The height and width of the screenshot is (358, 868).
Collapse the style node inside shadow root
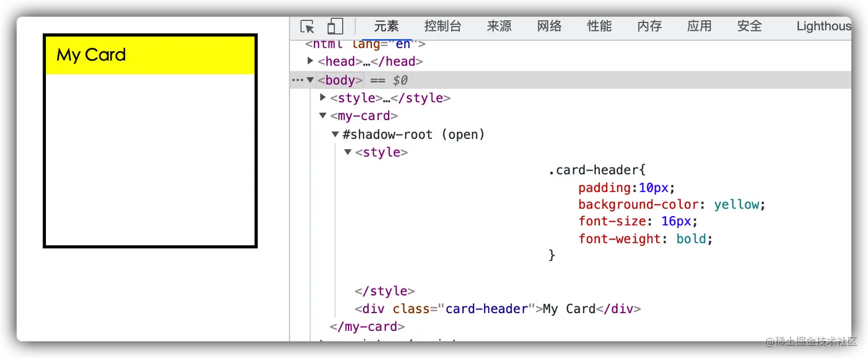click(x=348, y=152)
